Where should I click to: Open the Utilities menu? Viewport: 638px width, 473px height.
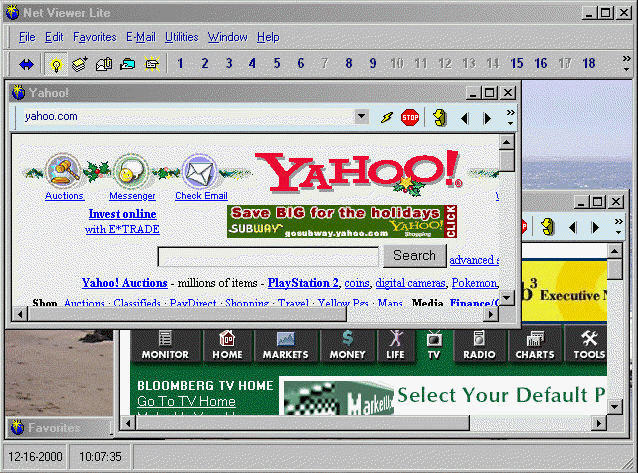click(x=181, y=37)
